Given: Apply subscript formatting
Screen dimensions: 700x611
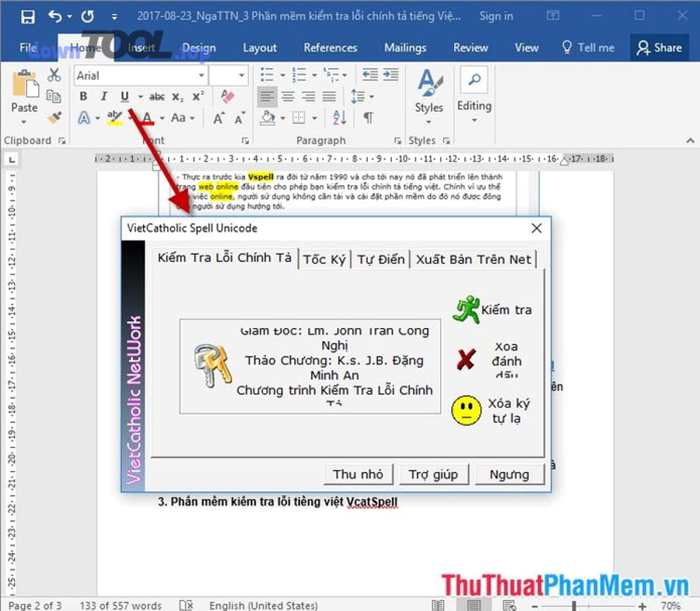Looking at the screenshot, I should pos(177,96).
